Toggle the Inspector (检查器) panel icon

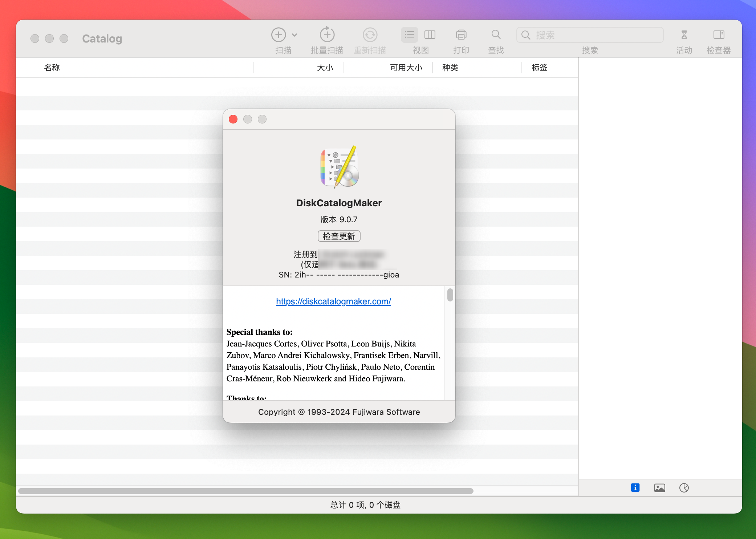click(x=719, y=35)
